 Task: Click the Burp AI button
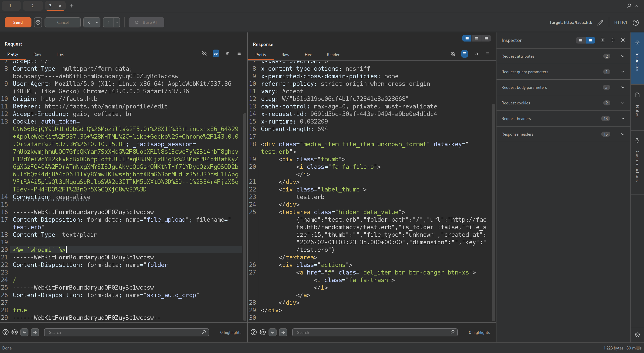click(x=146, y=22)
